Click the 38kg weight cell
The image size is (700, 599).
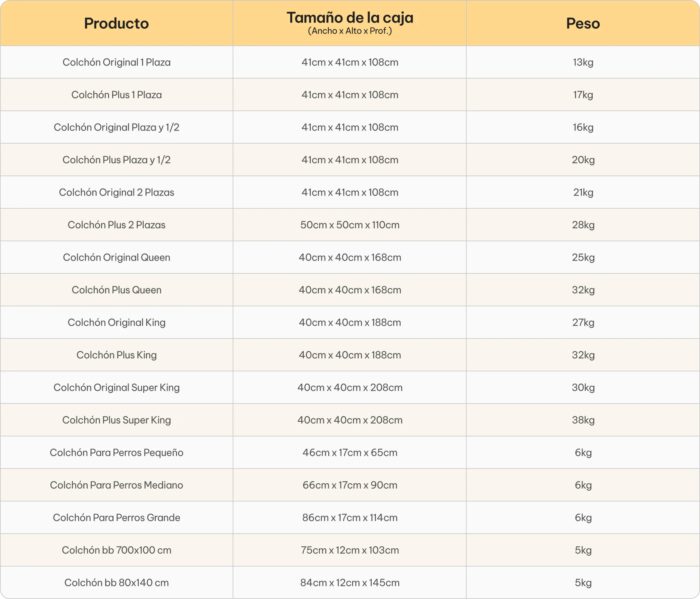(583, 420)
